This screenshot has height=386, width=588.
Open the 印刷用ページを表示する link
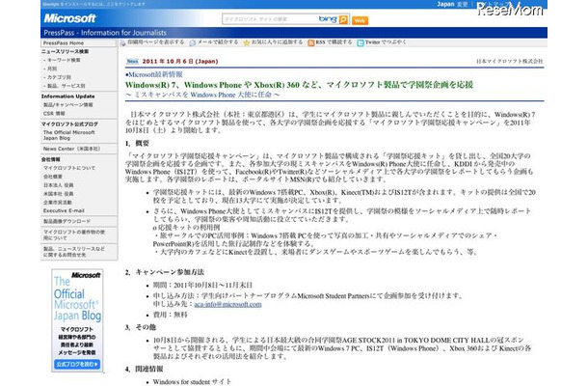(x=155, y=42)
